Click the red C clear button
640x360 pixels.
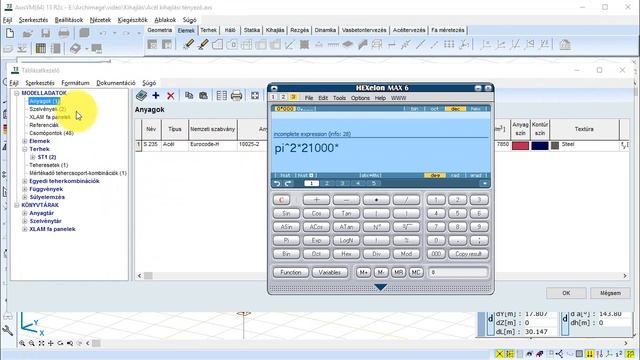(281, 200)
